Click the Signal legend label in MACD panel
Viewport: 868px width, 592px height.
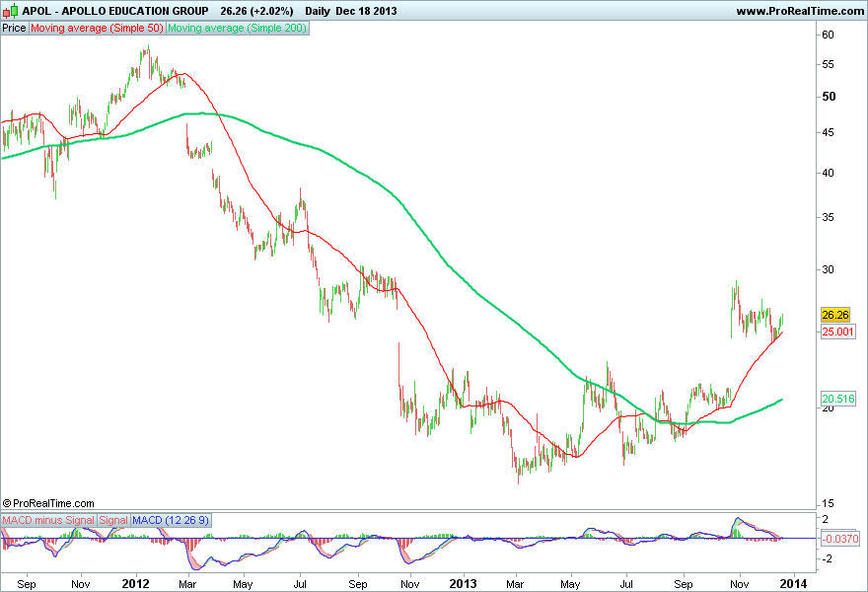pyautogui.click(x=113, y=520)
